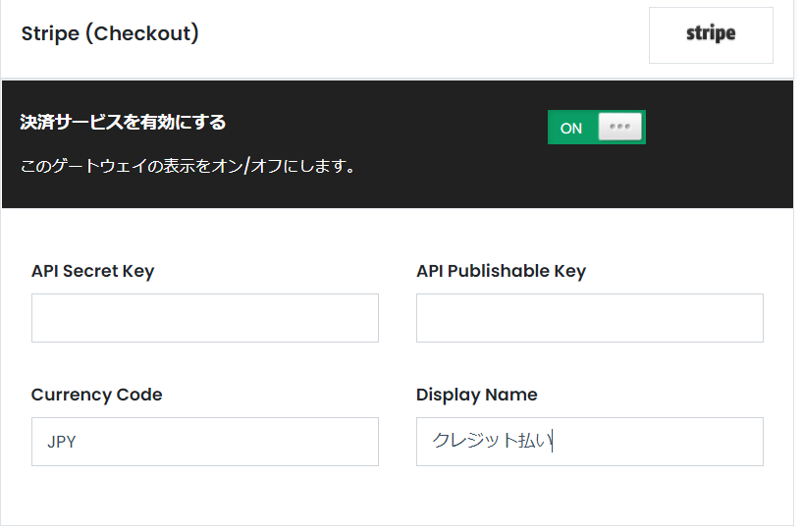Click the Currency Code label

pos(96,395)
